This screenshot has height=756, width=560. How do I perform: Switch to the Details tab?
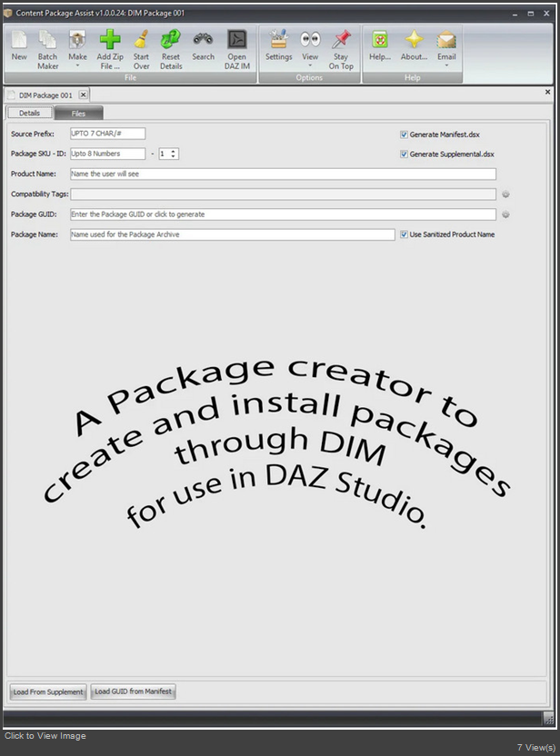pos(29,113)
